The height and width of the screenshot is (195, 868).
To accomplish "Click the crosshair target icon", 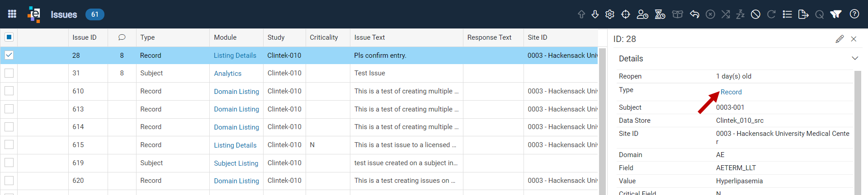I will pyautogui.click(x=626, y=14).
